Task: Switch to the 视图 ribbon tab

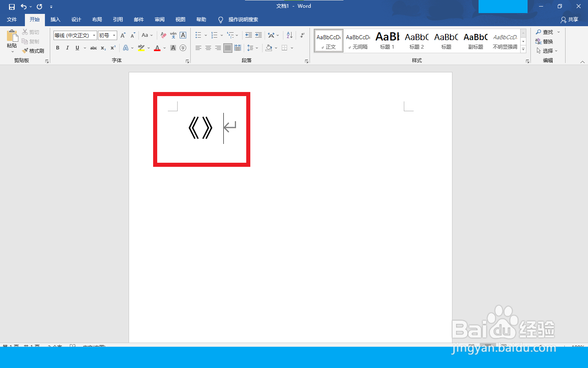Action: tap(180, 20)
